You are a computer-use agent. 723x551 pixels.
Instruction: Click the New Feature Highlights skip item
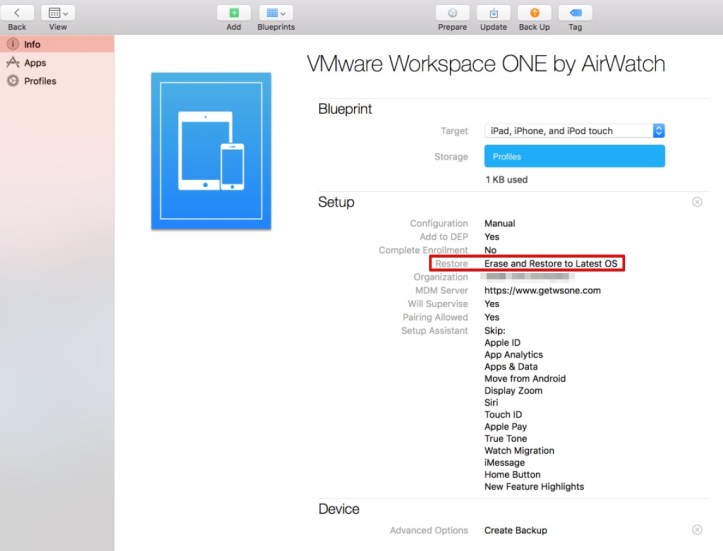tap(534, 487)
